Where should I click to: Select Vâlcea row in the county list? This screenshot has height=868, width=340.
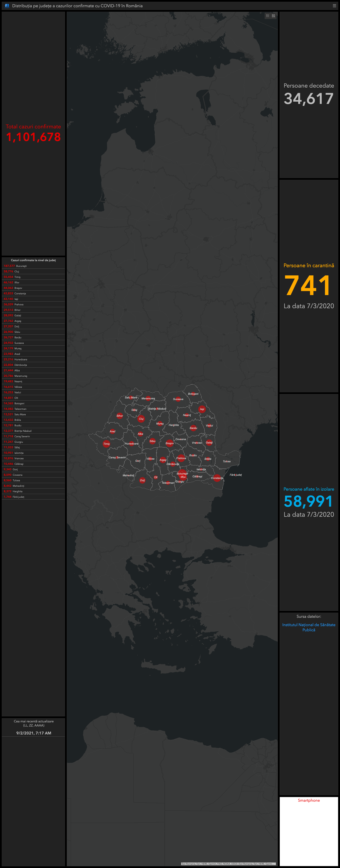(33, 387)
